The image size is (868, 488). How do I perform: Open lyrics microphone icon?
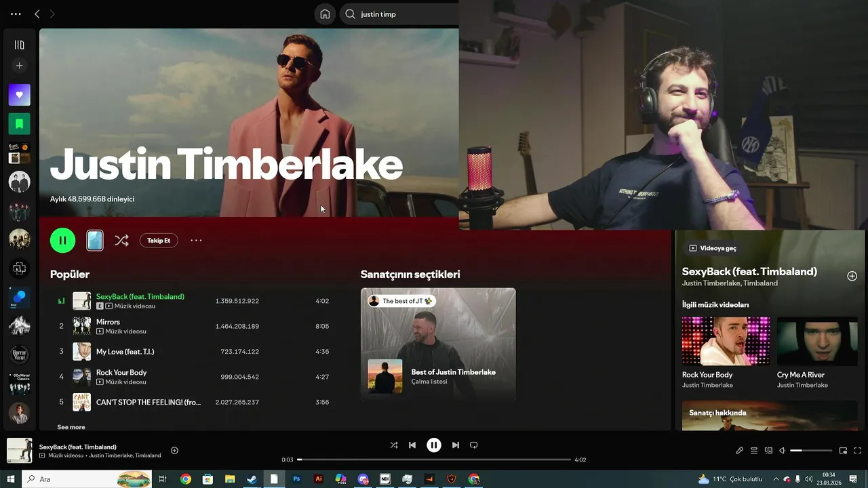[x=740, y=451]
